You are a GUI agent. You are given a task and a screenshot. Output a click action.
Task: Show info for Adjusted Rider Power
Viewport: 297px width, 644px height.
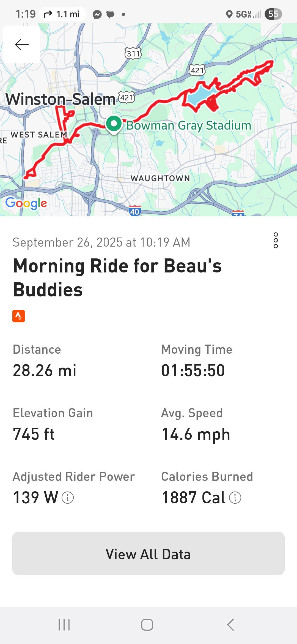pos(68,498)
